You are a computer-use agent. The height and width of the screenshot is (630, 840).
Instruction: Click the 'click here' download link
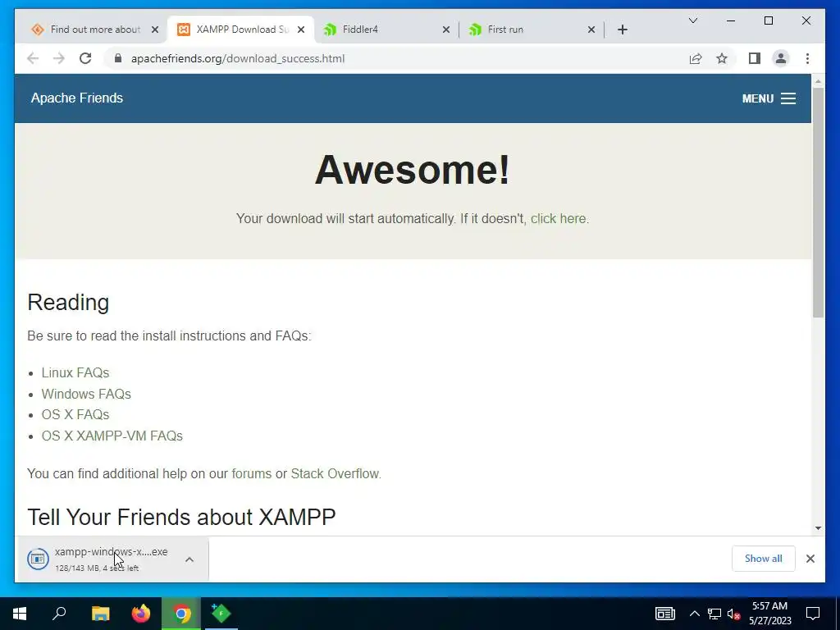[x=558, y=218]
